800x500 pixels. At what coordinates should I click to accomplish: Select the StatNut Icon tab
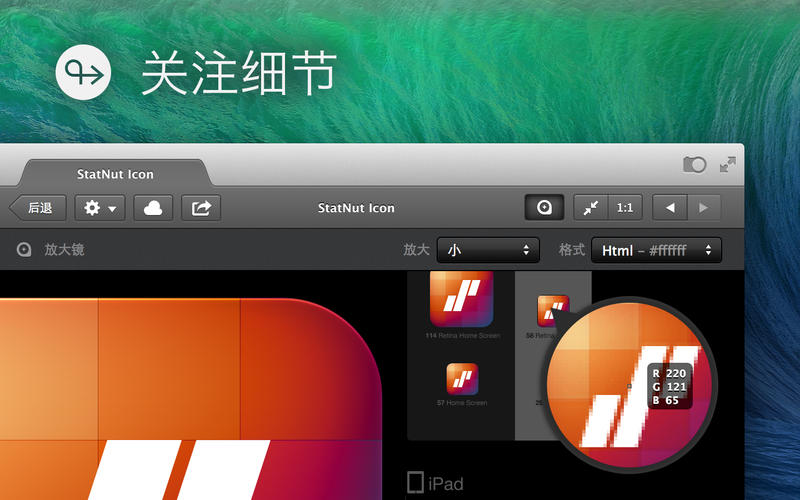(x=115, y=173)
